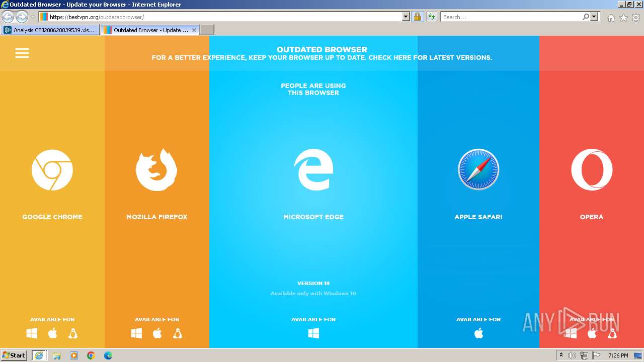Choose Apple icon under Google Chrome
644x362 pixels.
pyautogui.click(x=52, y=333)
